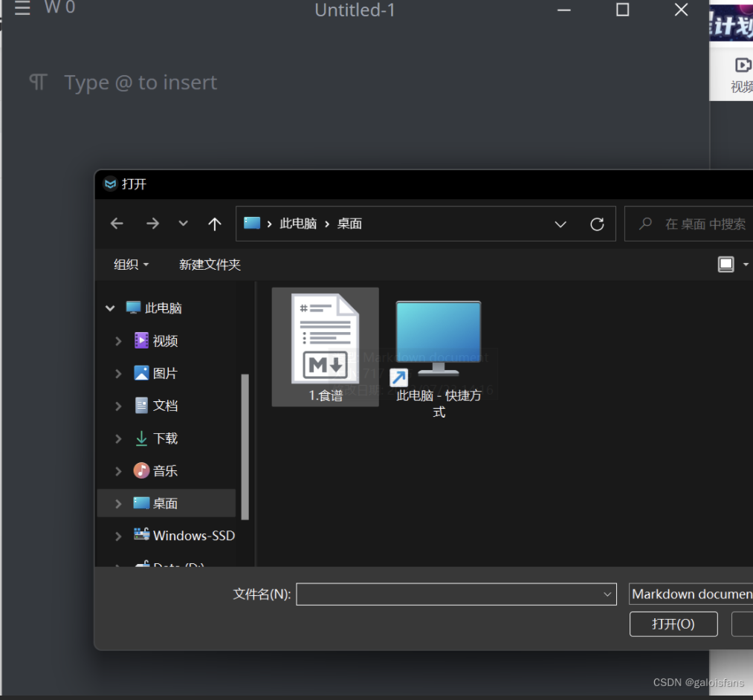
Task: Click the 文件名 input field
Action: pyautogui.click(x=450, y=594)
